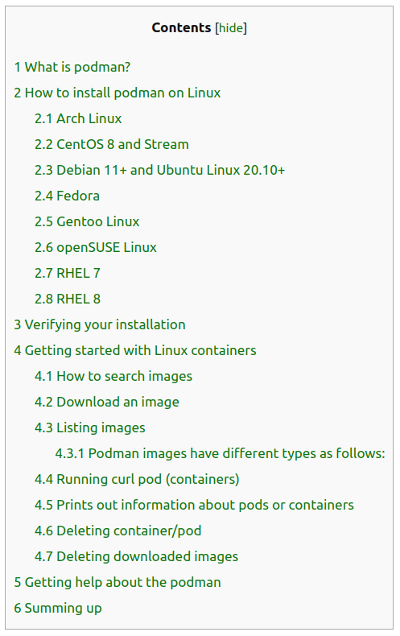400x636 pixels.
Task: Jump to "Verifying your installation"
Action: [100, 324]
